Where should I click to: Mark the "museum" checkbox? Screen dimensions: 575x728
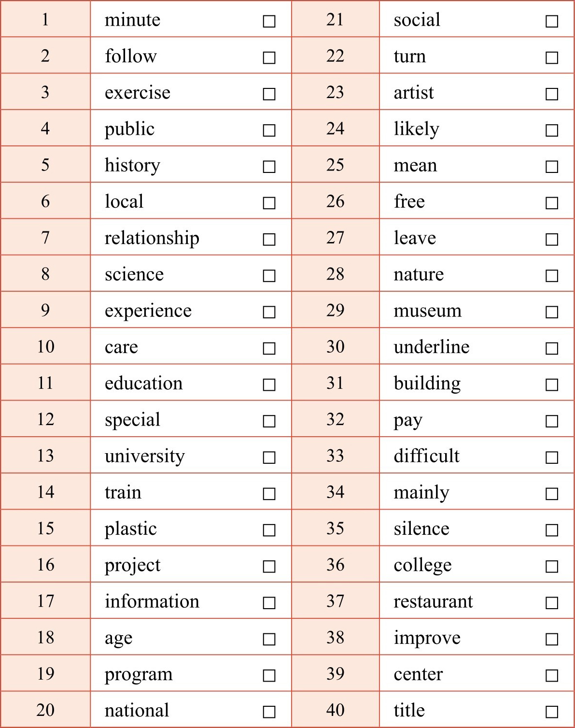pyautogui.click(x=552, y=312)
